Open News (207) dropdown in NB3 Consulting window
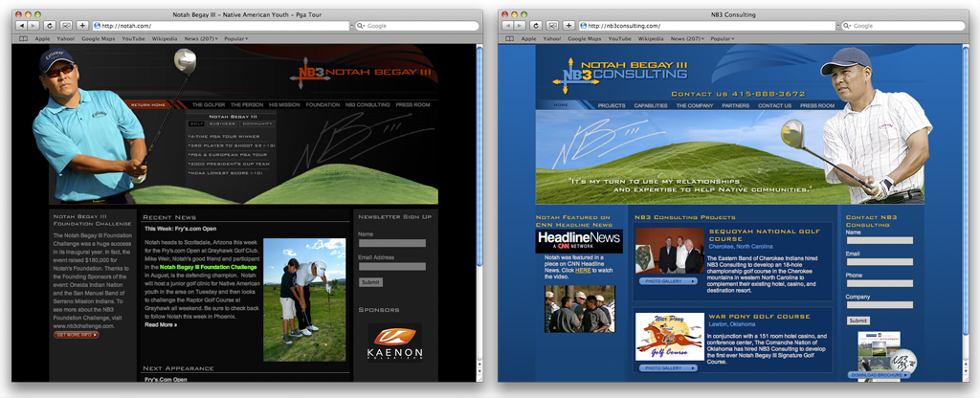This screenshot has width=980, height=398. (687, 38)
